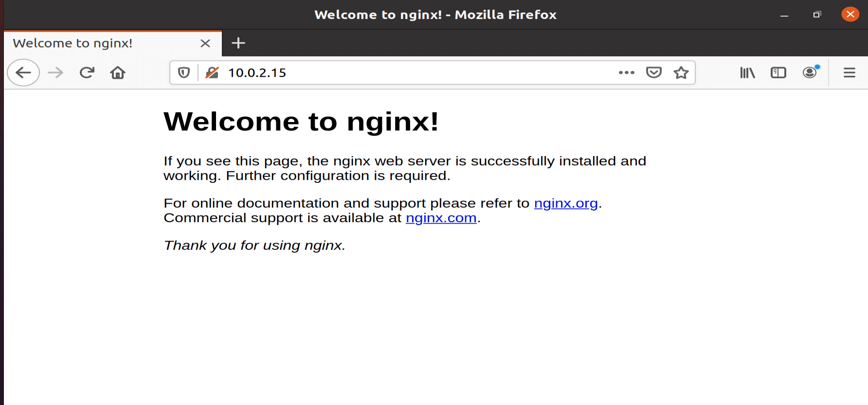
Task: Save page to Pocket
Action: [653, 73]
